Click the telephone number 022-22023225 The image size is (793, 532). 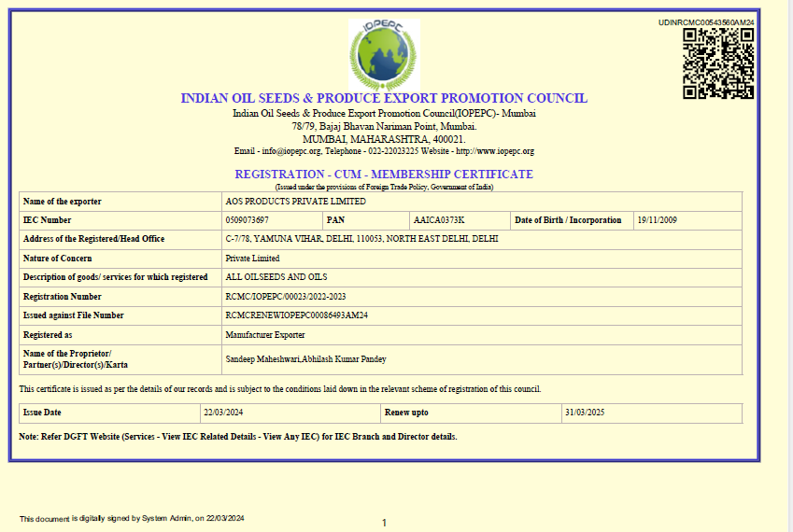pyautogui.click(x=393, y=151)
